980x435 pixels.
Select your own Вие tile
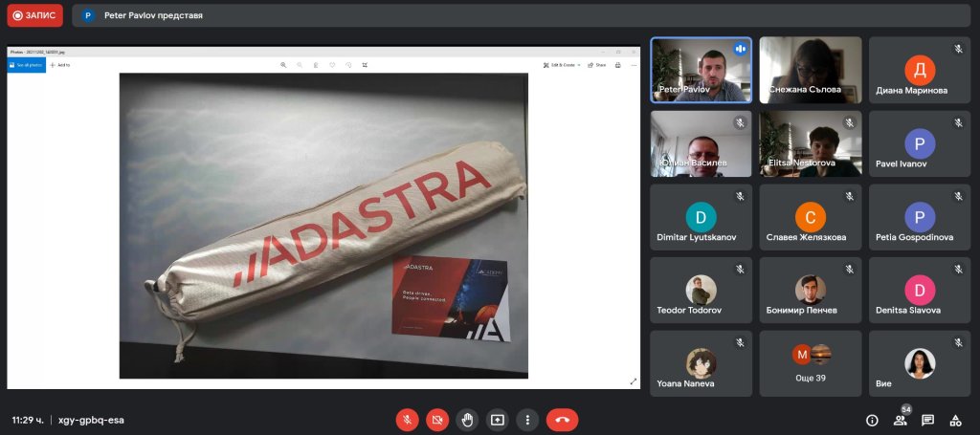tap(920, 364)
